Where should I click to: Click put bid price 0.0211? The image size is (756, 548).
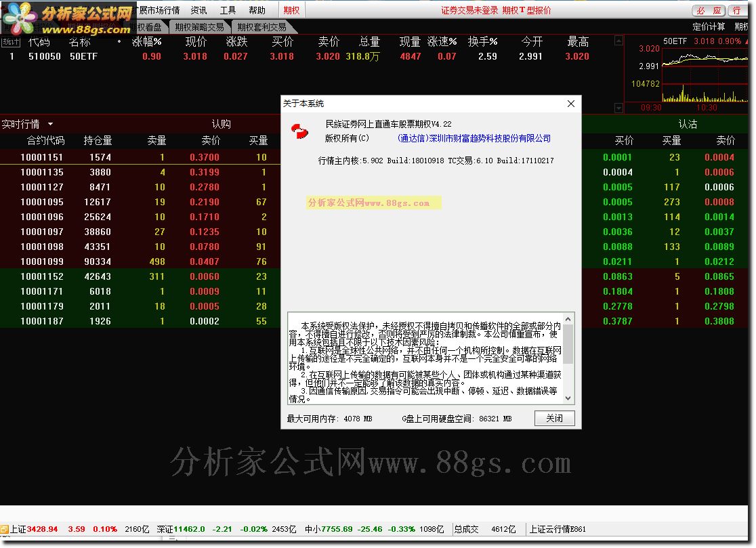pos(618,261)
